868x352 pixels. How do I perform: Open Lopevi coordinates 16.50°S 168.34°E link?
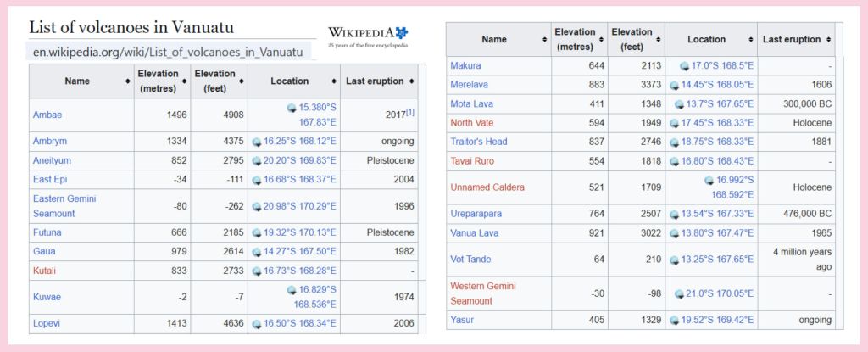pos(298,324)
